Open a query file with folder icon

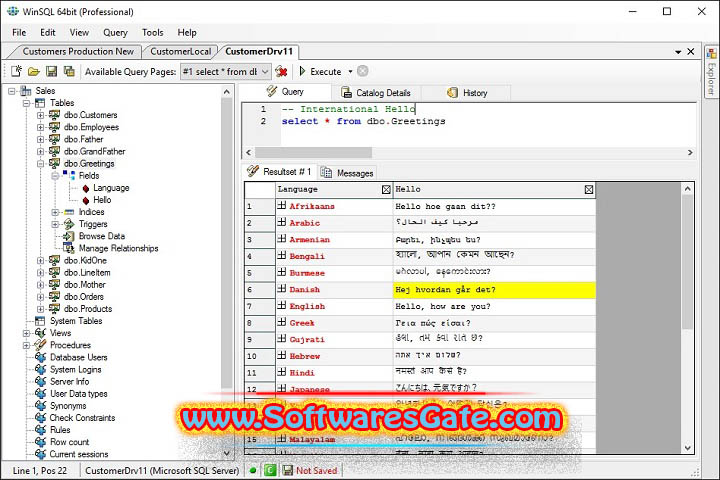pos(34,72)
